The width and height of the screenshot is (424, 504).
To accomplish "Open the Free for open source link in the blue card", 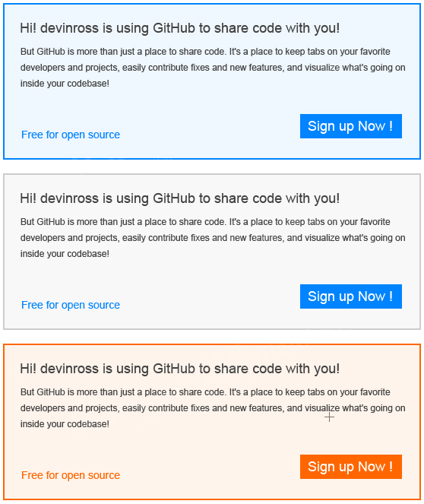I will 71,135.
